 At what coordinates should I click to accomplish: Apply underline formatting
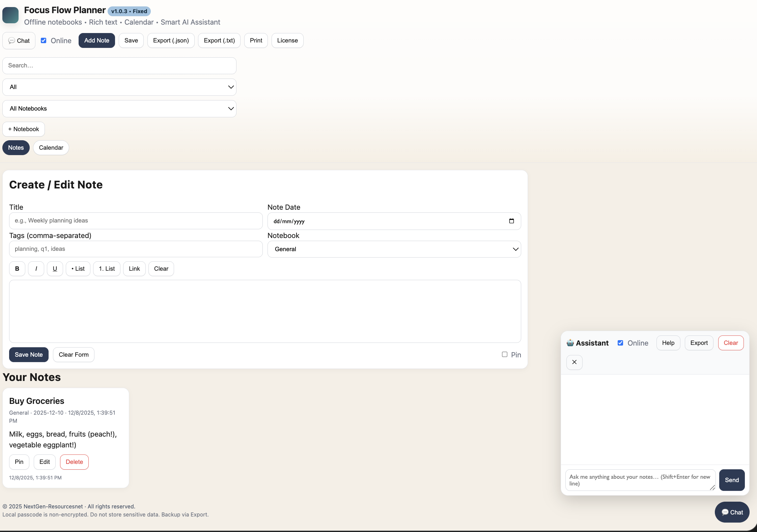tap(55, 268)
